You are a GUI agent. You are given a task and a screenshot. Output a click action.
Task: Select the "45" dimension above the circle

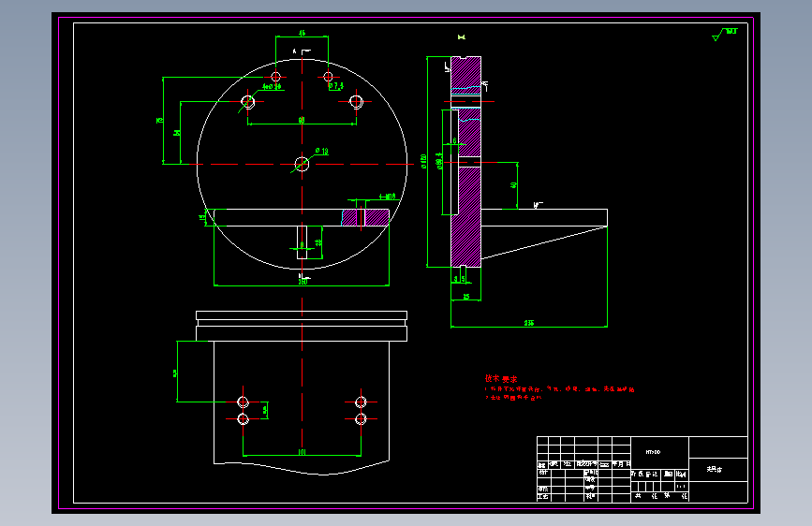[x=302, y=33]
